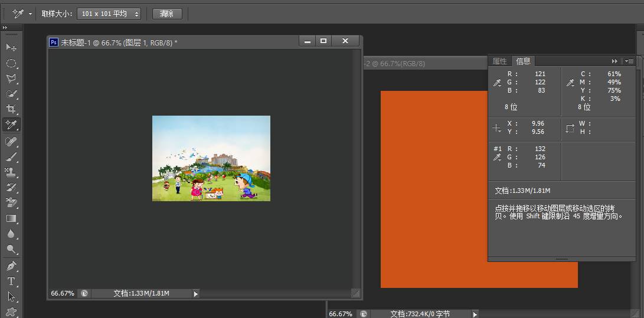The image size is (644, 318).
Task: Select the Crop tool
Action: (11, 109)
